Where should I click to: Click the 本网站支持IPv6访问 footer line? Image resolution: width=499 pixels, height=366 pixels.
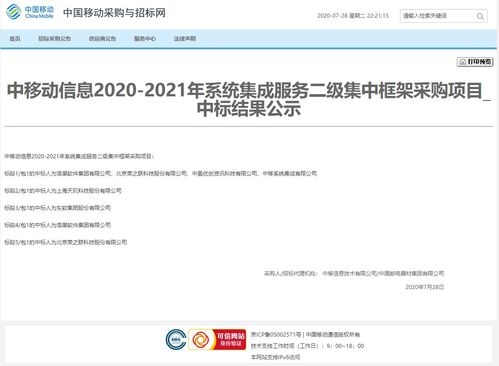275,357
